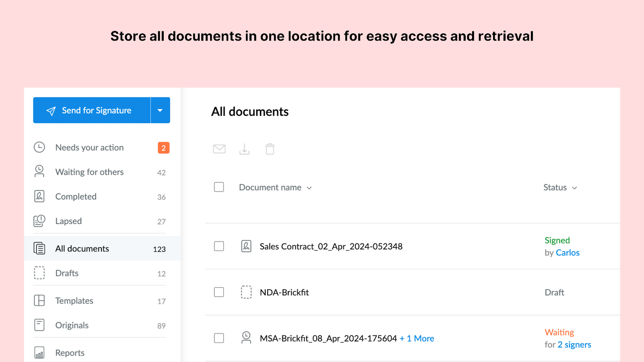Click the clock icon beside Needs your action
The width and height of the screenshot is (644, 362).
pos(39,147)
